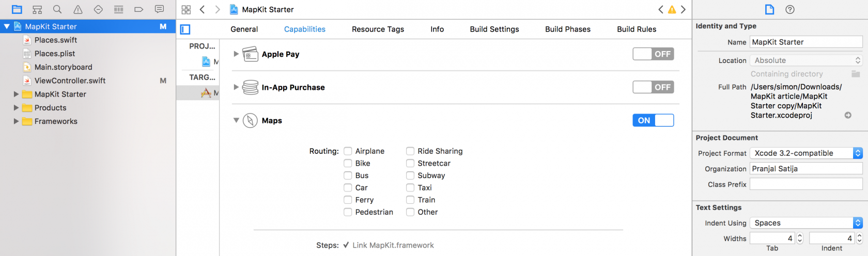Check the Ride Sharing routing option

(x=410, y=151)
